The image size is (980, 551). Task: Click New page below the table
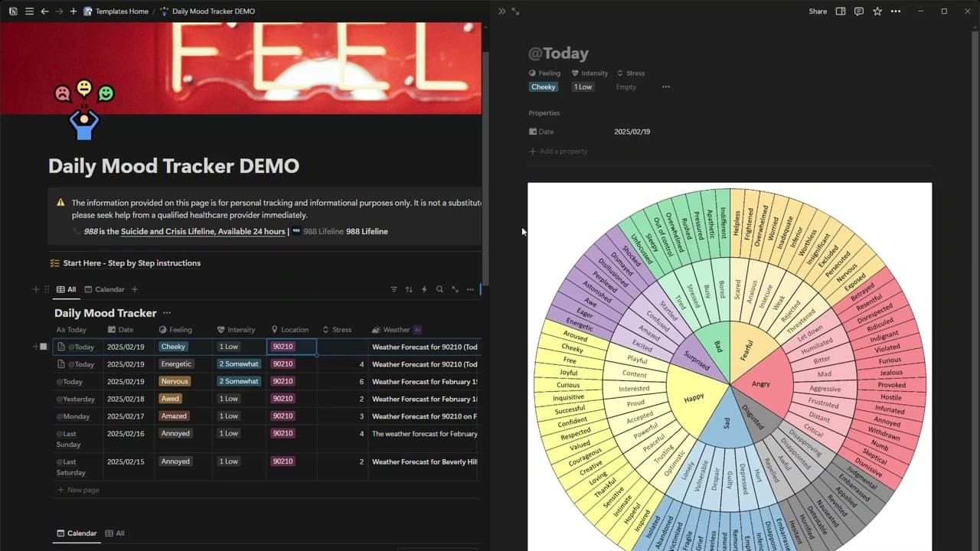click(x=83, y=490)
